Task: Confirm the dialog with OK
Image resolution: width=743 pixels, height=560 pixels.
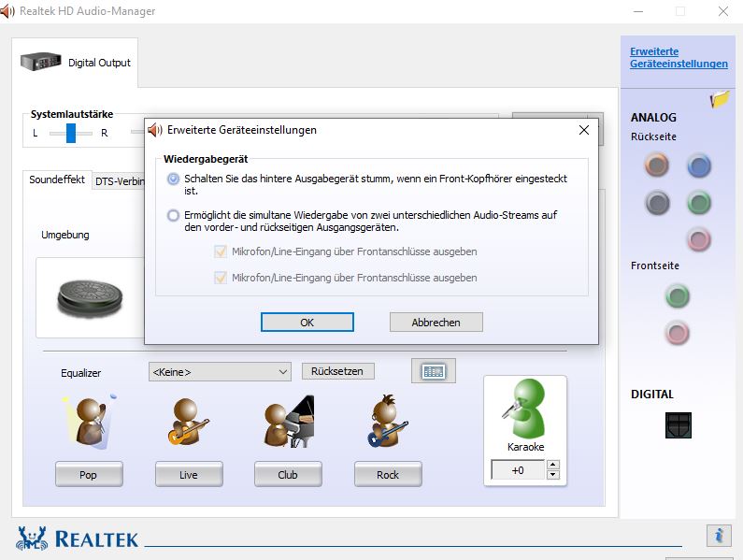Action: (x=307, y=323)
